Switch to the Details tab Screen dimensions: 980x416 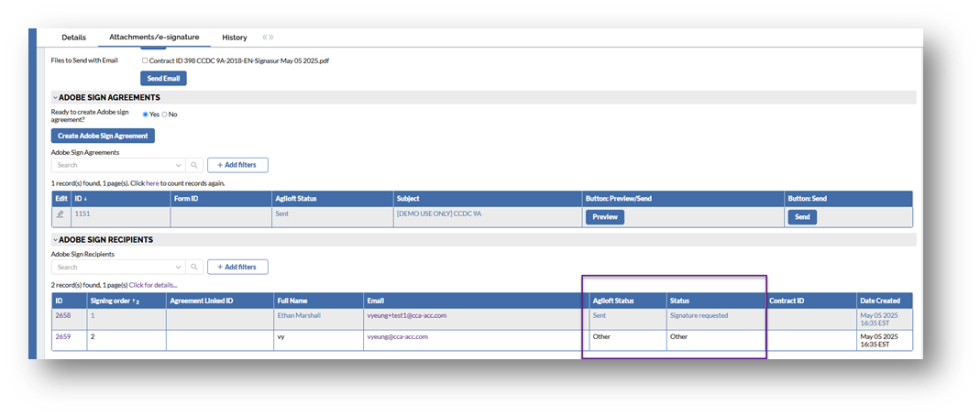point(73,38)
